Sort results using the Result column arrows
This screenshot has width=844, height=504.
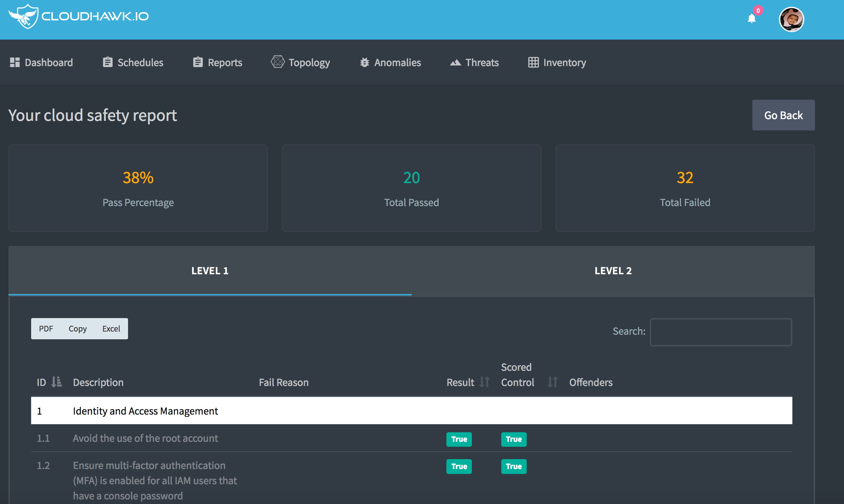[x=485, y=382]
